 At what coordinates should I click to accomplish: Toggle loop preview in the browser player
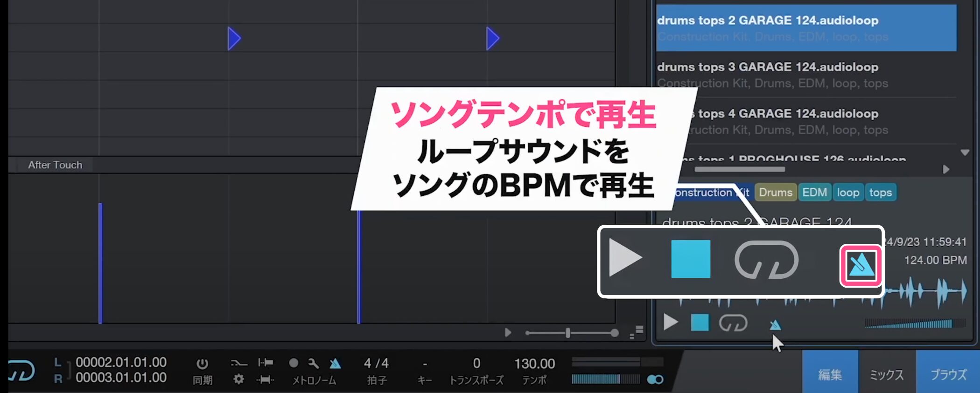pyautogui.click(x=733, y=323)
